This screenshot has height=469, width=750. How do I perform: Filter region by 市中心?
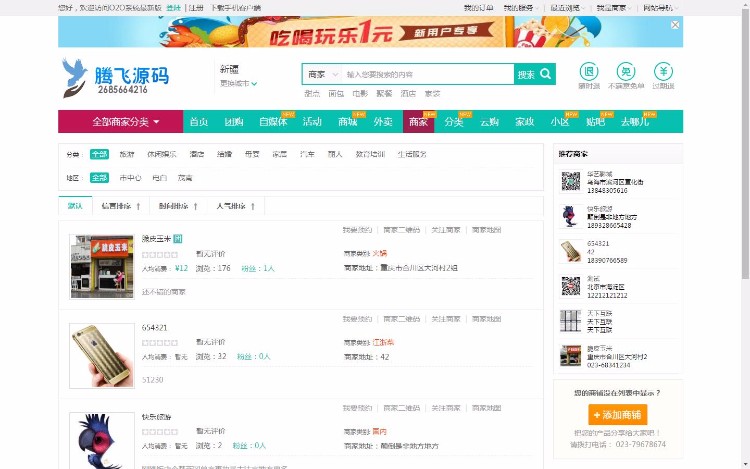tap(130, 177)
